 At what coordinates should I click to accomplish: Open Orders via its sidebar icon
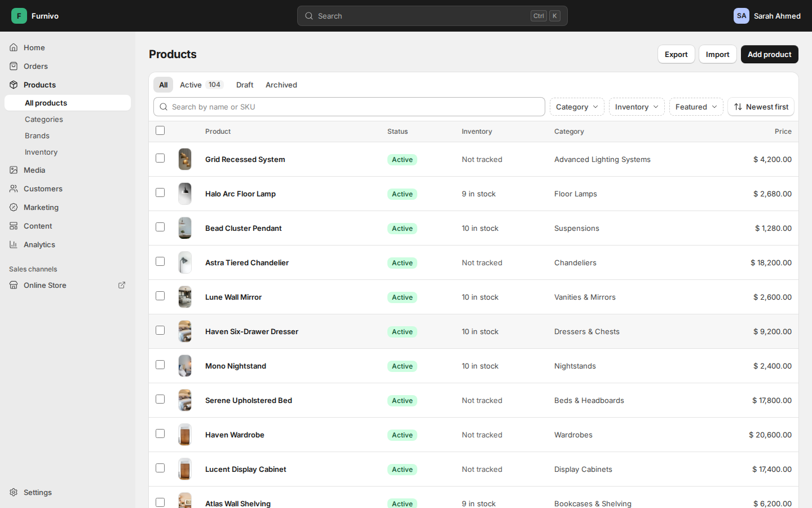click(14, 66)
